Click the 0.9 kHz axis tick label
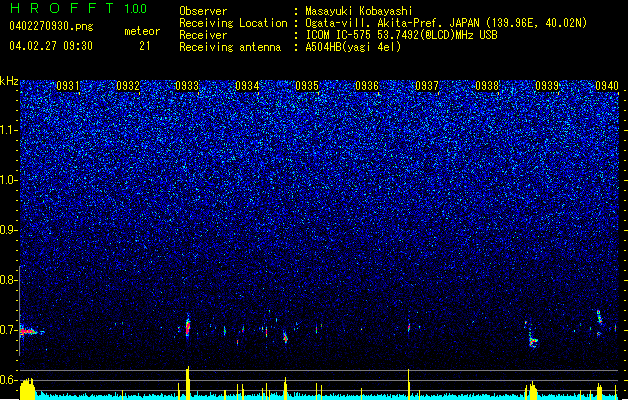This screenshot has height=400, width=629. [8, 230]
